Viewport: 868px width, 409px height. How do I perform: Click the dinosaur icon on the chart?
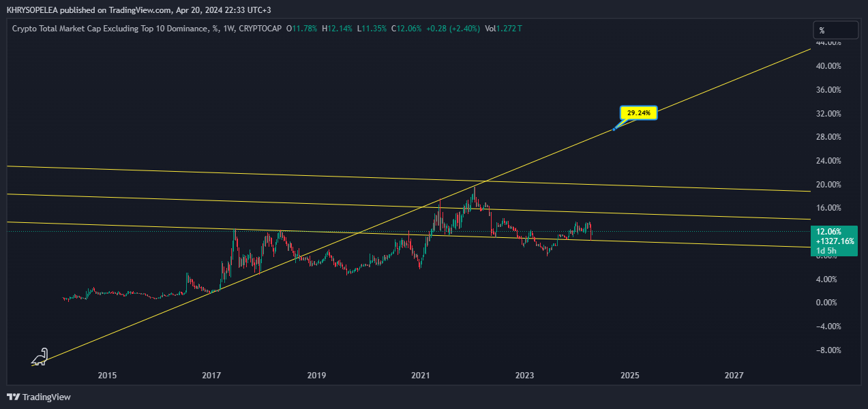tap(40, 357)
